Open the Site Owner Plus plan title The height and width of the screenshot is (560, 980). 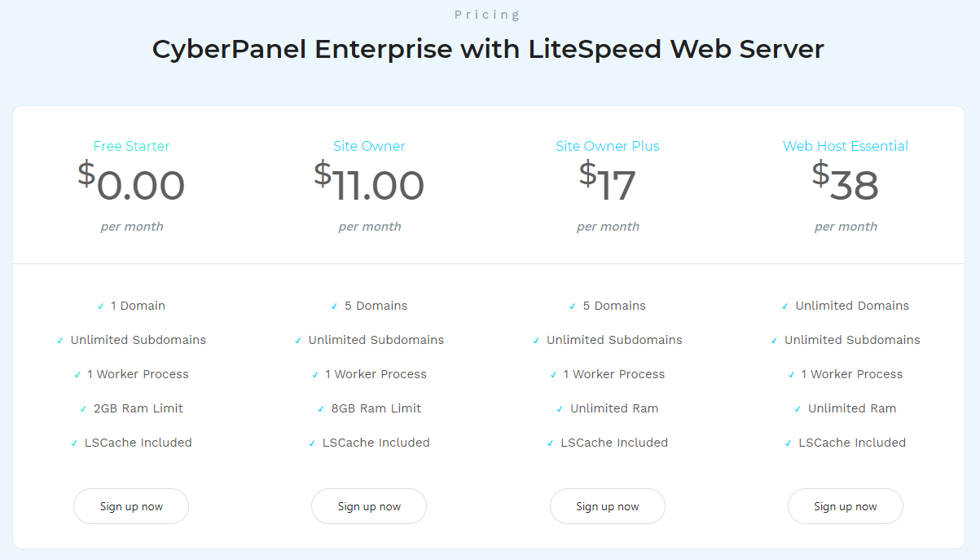(x=608, y=146)
